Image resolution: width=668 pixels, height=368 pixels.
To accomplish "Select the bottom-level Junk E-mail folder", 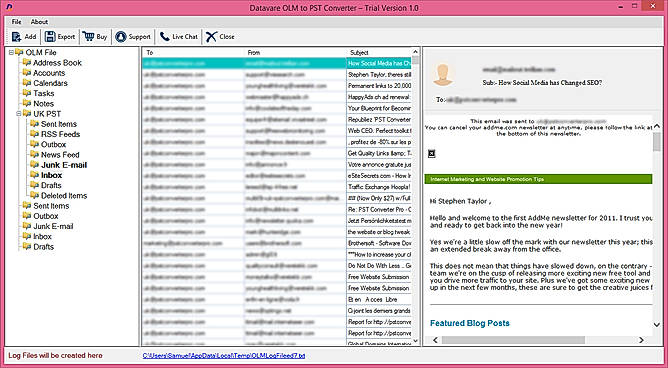I will [54, 226].
